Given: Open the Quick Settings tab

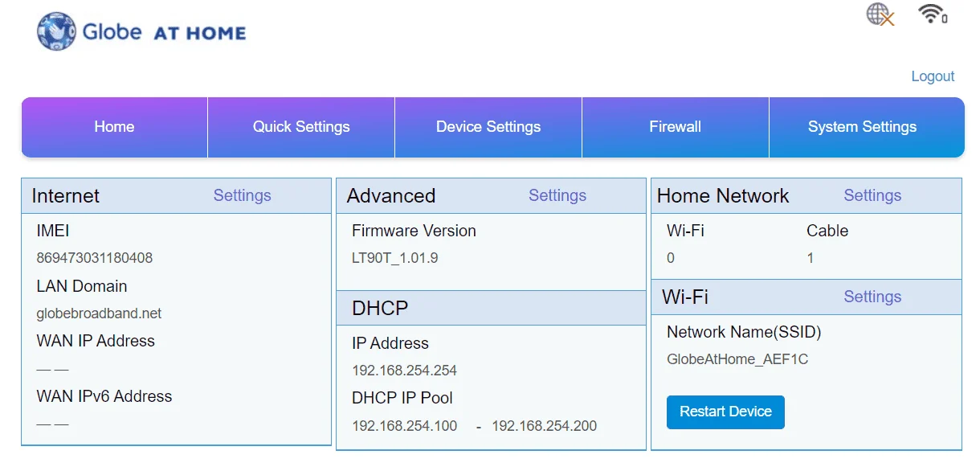Looking at the screenshot, I should (301, 127).
